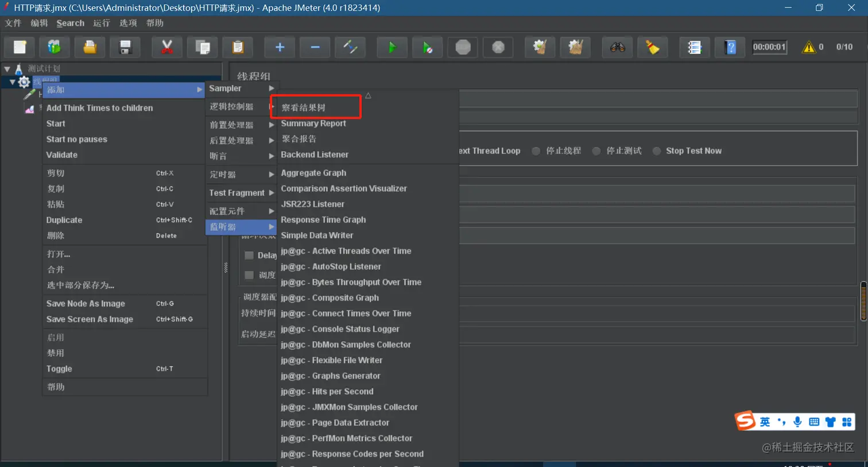Click the Copy toolbar icon
Viewport: 868px width, 467px height.
(x=202, y=47)
